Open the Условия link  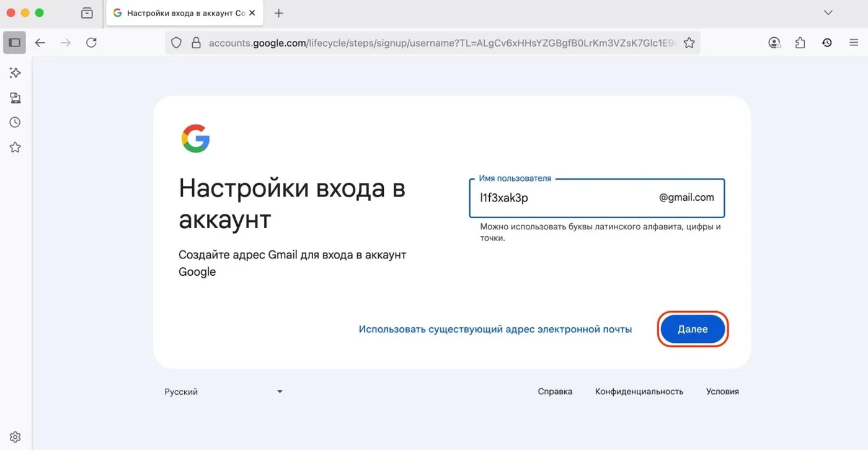722,392
